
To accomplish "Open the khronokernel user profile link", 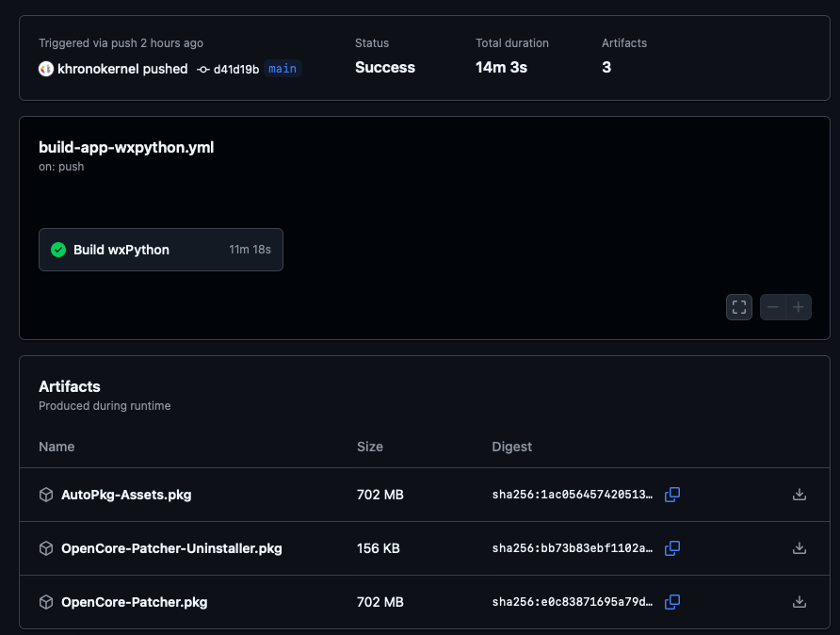I will [x=98, y=69].
